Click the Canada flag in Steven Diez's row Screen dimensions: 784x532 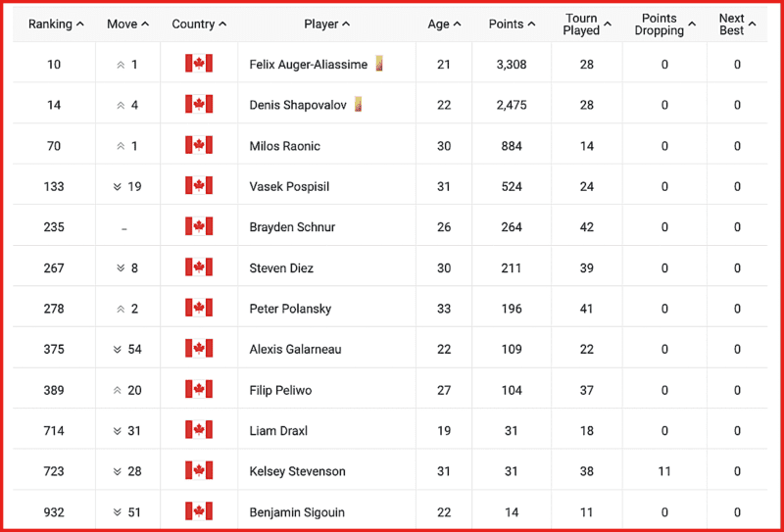(x=199, y=267)
